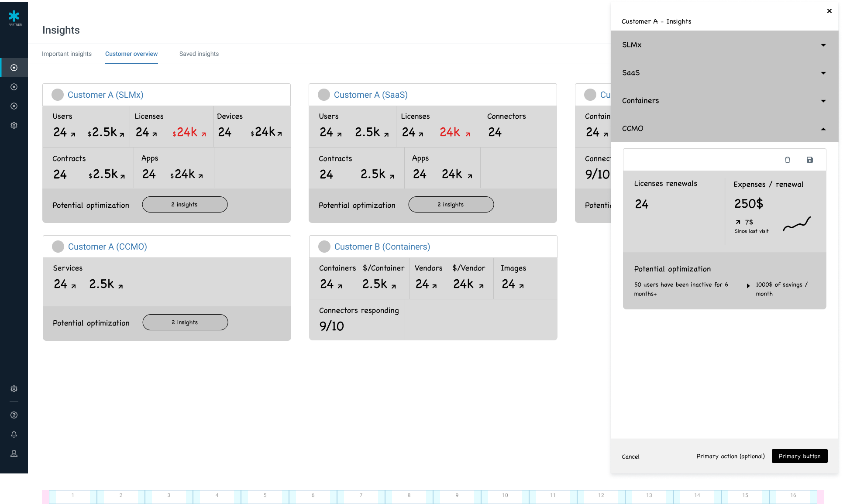Click the avatar circle of Customer A (SLMx)
The width and height of the screenshot is (843, 504).
(58, 95)
